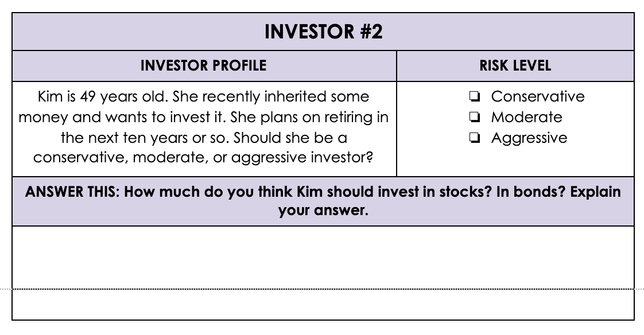
Task: Click the RISK LEVEL column header
Action: pos(515,66)
